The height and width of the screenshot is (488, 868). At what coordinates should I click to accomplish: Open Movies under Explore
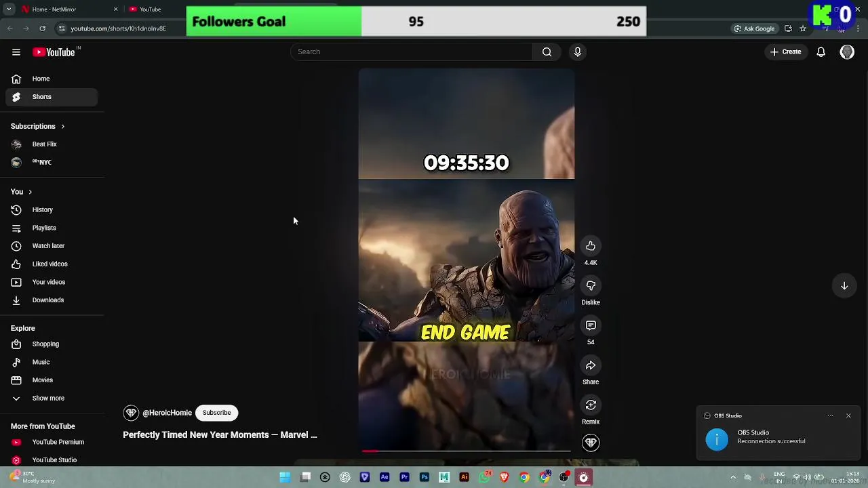pyautogui.click(x=52, y=380)
